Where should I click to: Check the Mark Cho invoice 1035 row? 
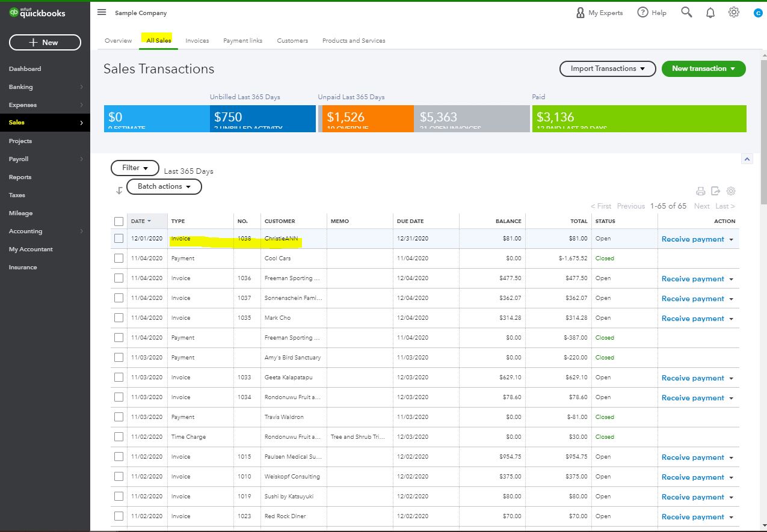point(119,318)
